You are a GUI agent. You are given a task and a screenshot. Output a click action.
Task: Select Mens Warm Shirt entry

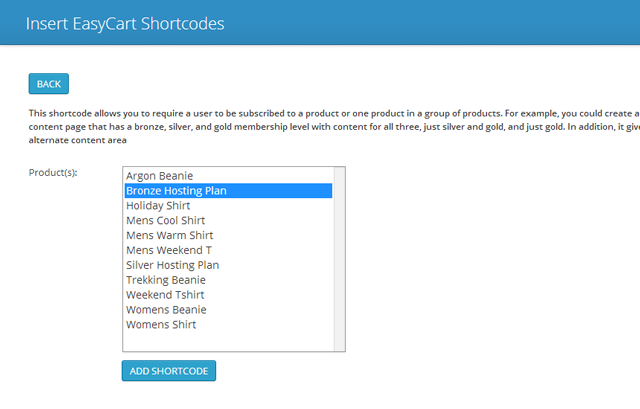click(x=168, y=236)
